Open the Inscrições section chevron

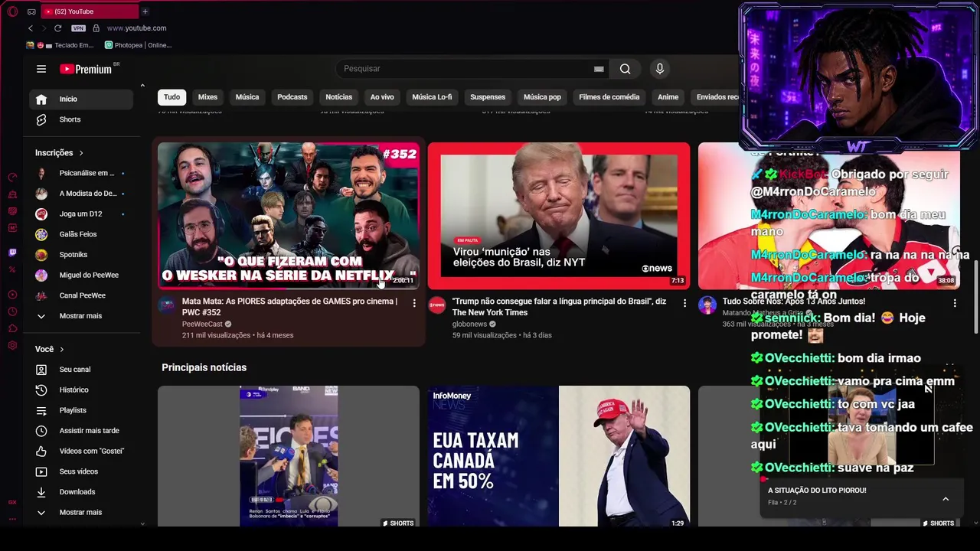81,153
